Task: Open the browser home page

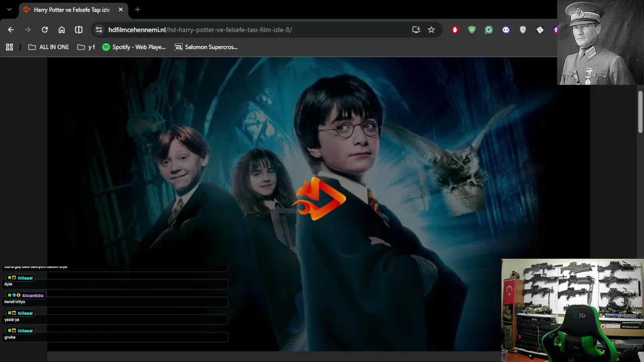Action: (x=62, y=30)
